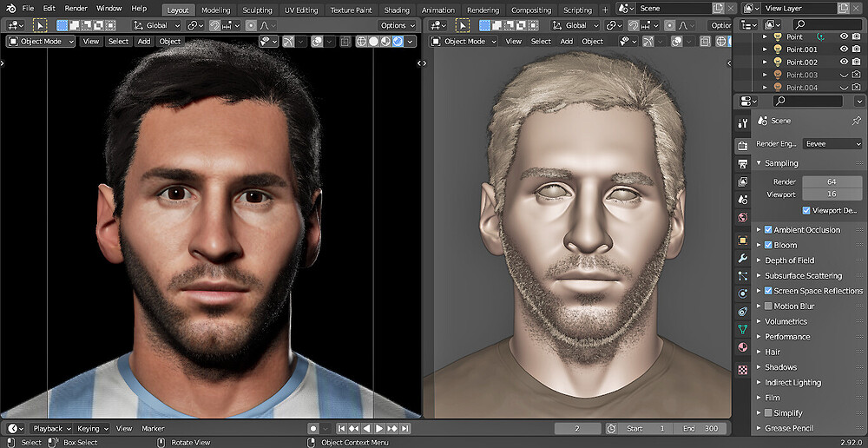Select rendered shading in left viewport
Viewport: 868px width, 448px height.
(398, 42)
